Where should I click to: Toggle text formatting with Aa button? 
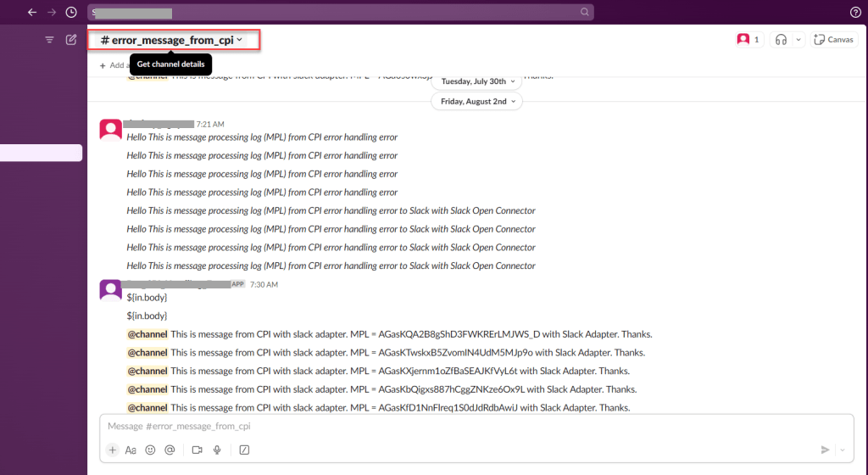click(131, 450)
